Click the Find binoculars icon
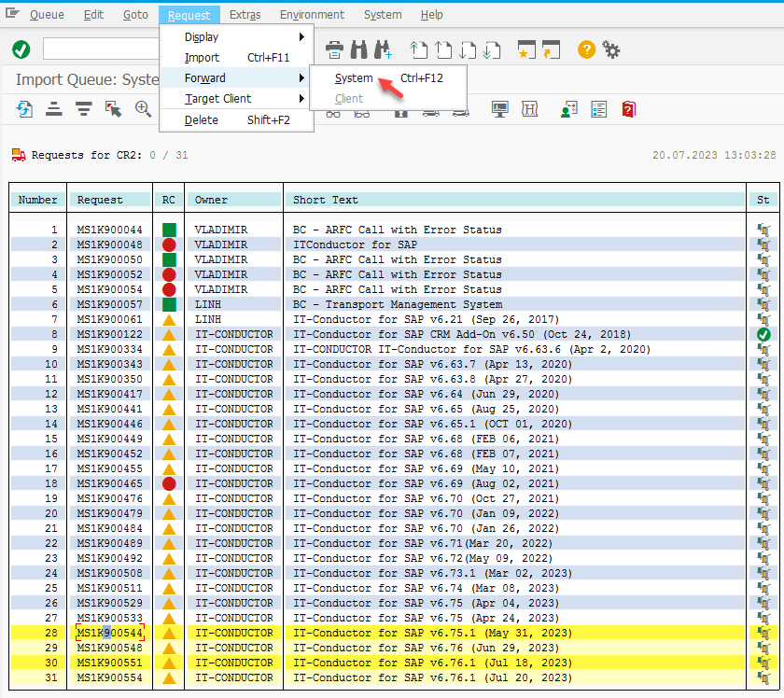This screenshot has width=784, height=698. click(x=358, y=49)
